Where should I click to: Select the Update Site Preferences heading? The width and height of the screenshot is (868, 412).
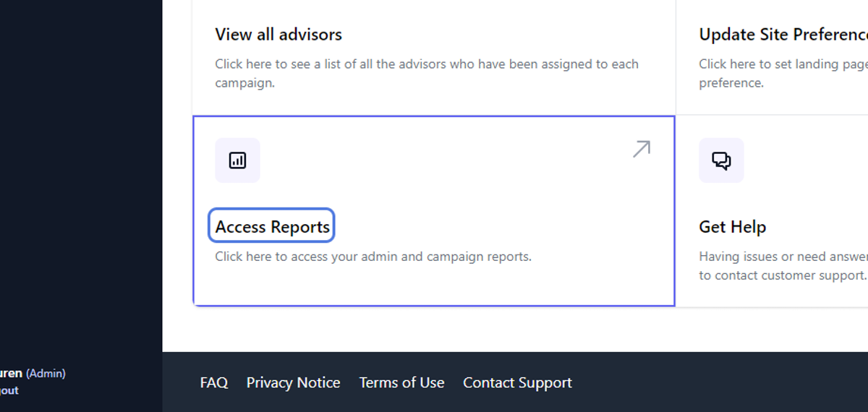783,34
